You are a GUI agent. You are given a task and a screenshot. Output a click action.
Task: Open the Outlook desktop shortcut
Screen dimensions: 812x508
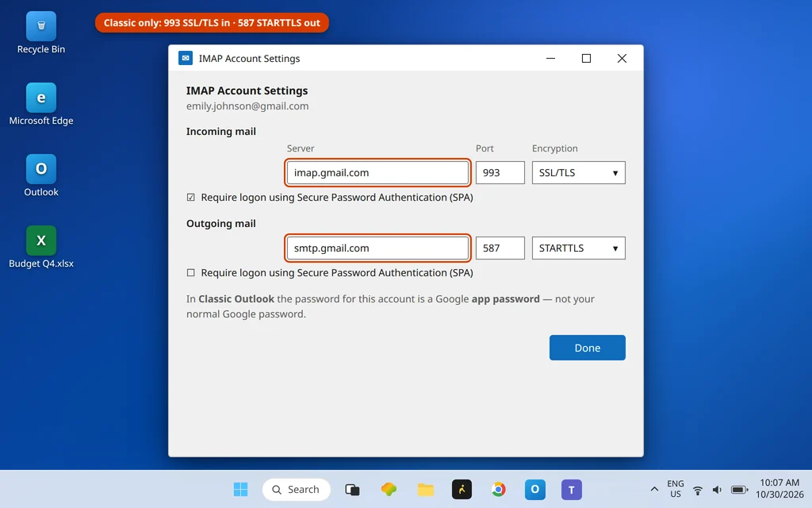[x=41, y=175]
